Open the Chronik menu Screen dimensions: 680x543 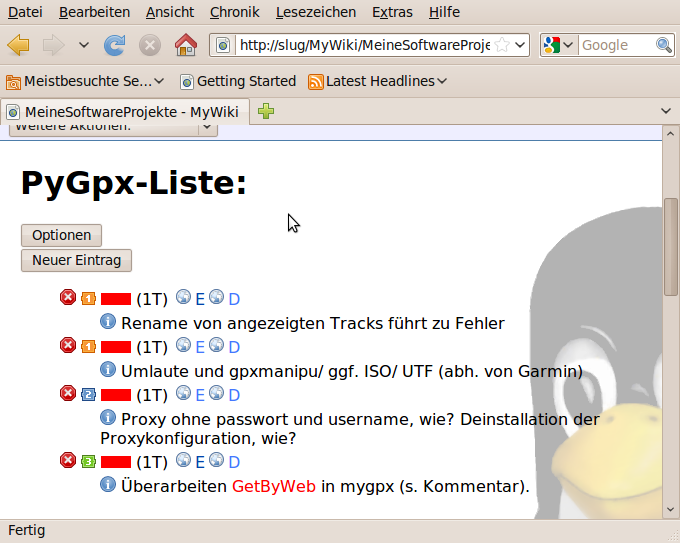[234, 12]
